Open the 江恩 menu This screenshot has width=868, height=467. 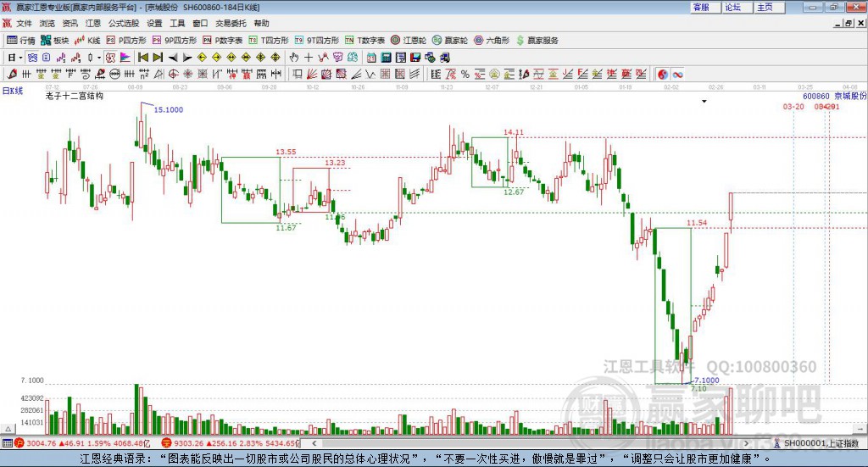point(93,23)
